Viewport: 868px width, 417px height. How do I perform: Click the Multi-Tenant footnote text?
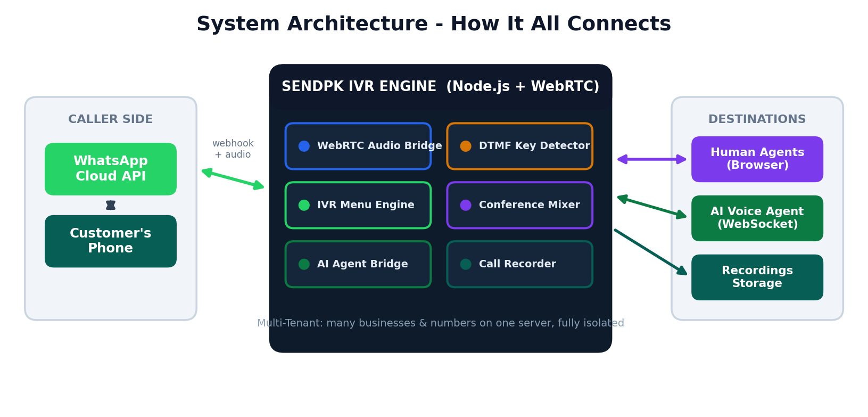pyautogui.click(x=441, y=323)
